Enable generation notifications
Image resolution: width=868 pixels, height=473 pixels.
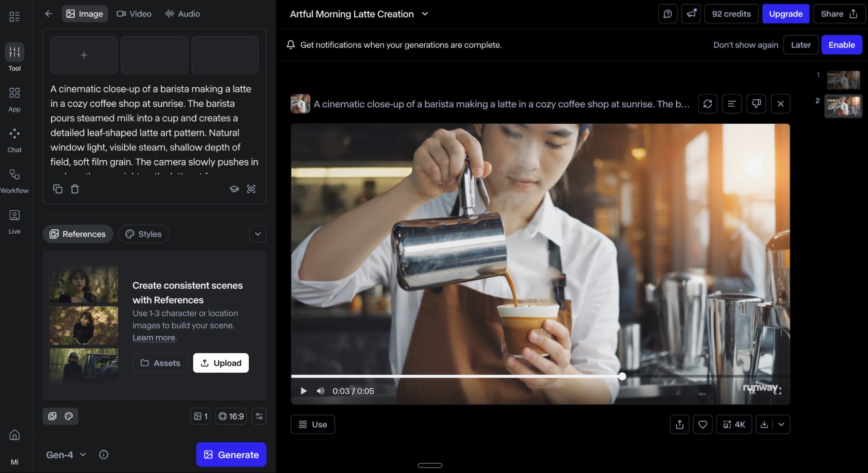(x=841, y=45)
